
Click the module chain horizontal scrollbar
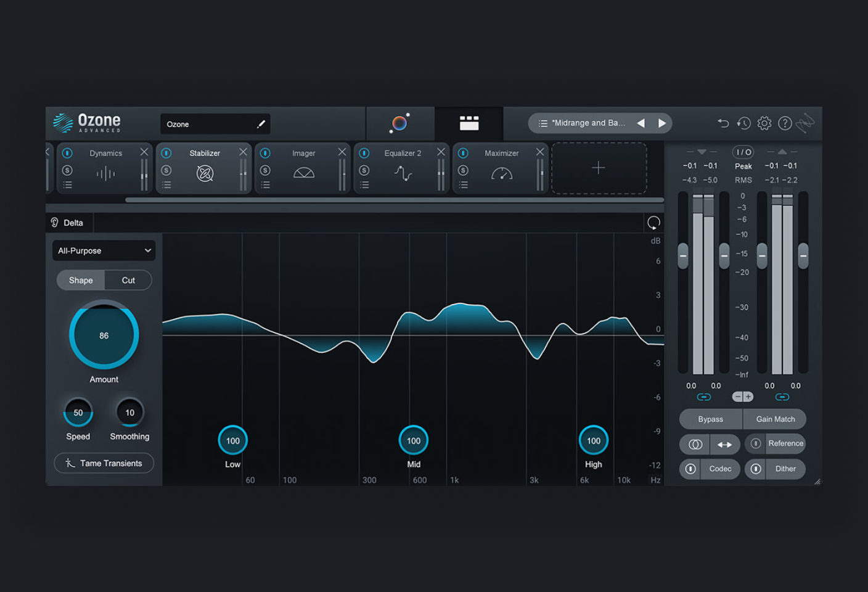point(395,200)
